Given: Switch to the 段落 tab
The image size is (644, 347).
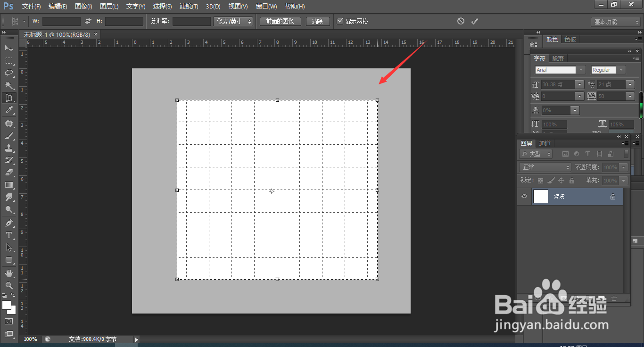Looking at the screenshot, I should (558, 58).
